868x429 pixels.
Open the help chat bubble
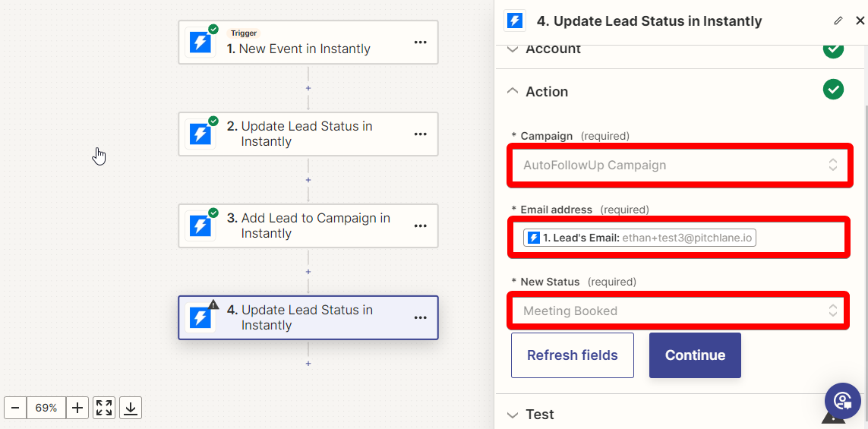tap(842, 399)
